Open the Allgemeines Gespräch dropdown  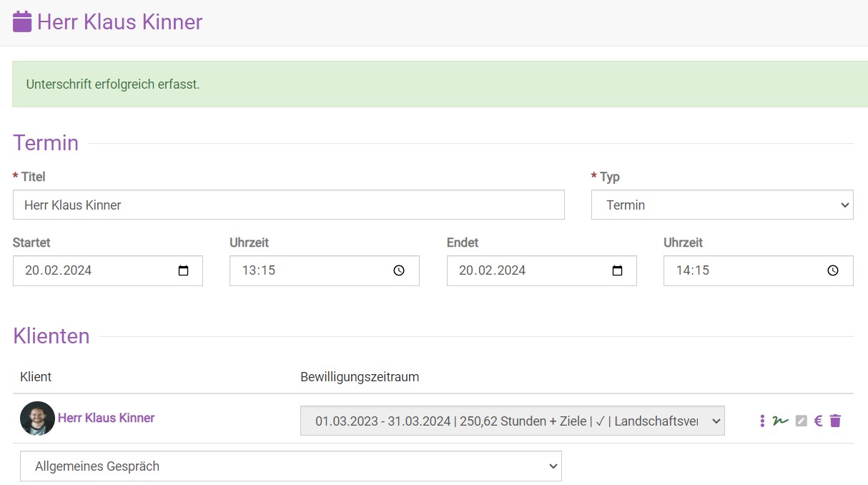[290, 466]
